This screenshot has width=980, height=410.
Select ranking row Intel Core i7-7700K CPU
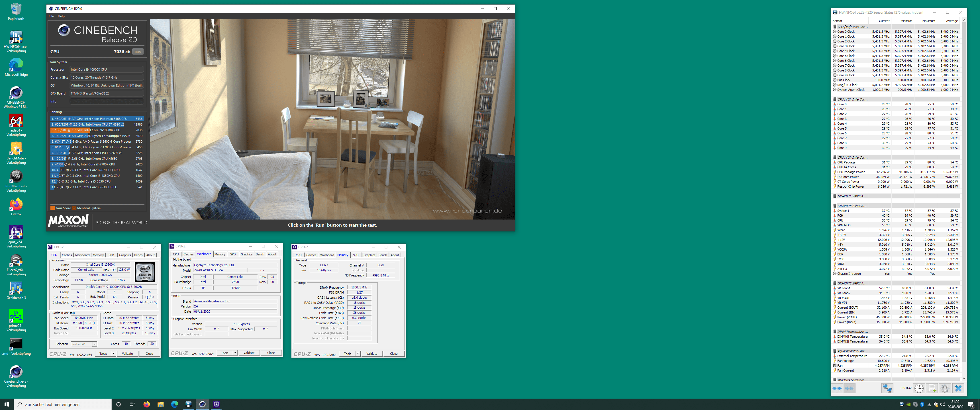click(x=97, y=164)
